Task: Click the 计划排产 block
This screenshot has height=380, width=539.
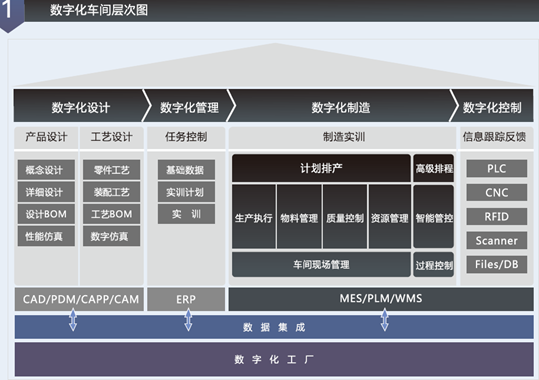Action: (x=321, y=168)
